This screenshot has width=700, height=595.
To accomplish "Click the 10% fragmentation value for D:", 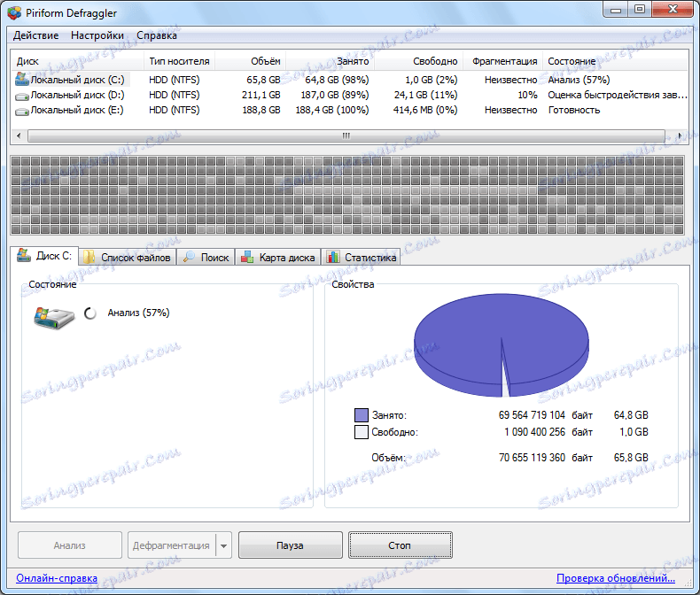I will 528,95.
